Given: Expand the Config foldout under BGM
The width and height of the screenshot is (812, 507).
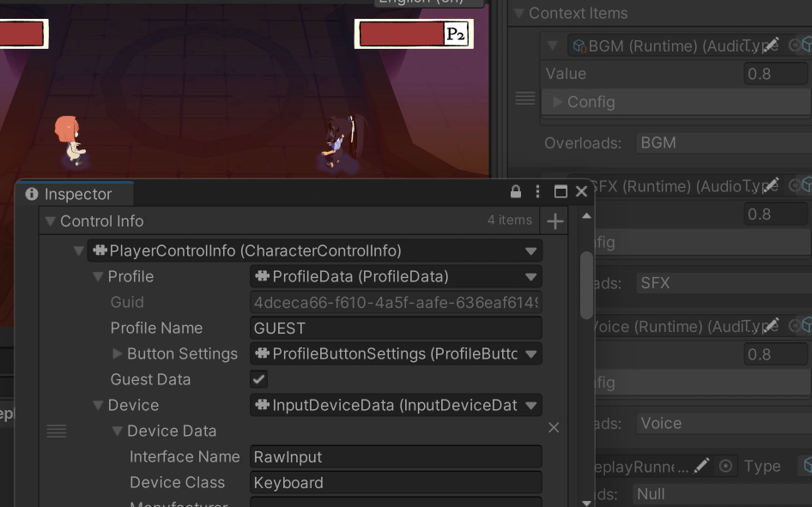Looking at the screenshot, I should click(558, 102).
